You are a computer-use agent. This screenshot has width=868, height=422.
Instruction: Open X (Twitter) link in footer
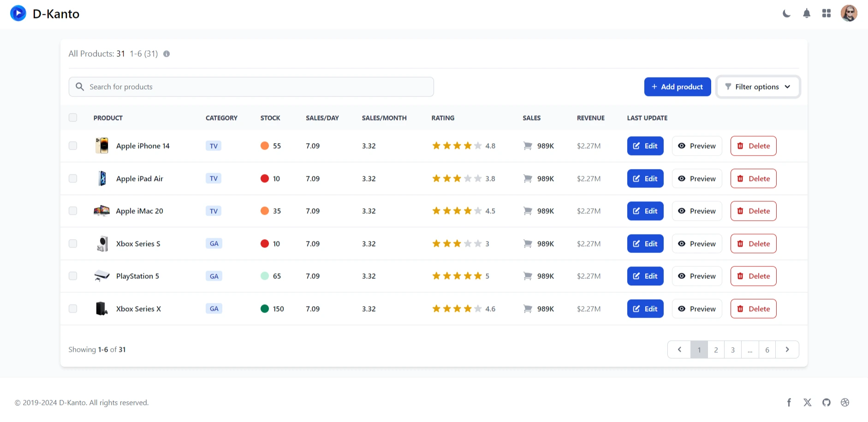coord(808,403)
